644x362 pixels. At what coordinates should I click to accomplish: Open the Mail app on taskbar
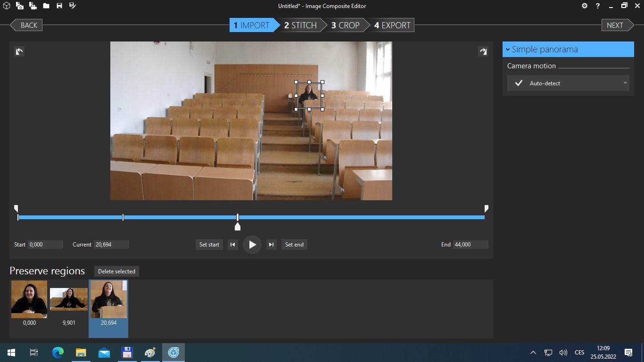click(104, 353)
